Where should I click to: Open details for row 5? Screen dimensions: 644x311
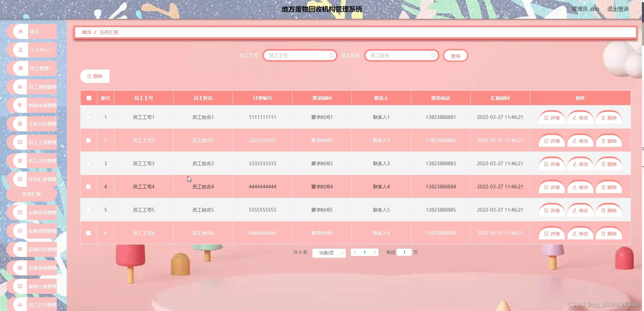[x=552, y=210]
